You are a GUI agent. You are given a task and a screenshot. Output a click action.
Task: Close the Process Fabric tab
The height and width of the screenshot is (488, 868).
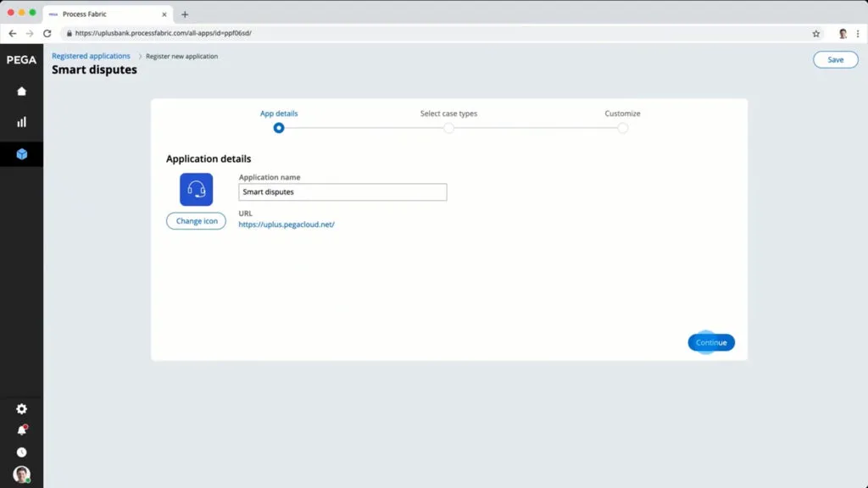click(164, 14)
